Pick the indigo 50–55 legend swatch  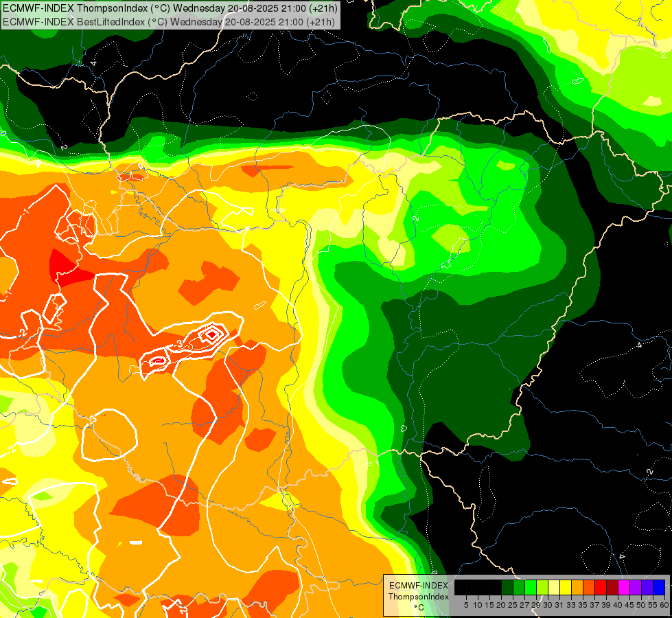647,588
